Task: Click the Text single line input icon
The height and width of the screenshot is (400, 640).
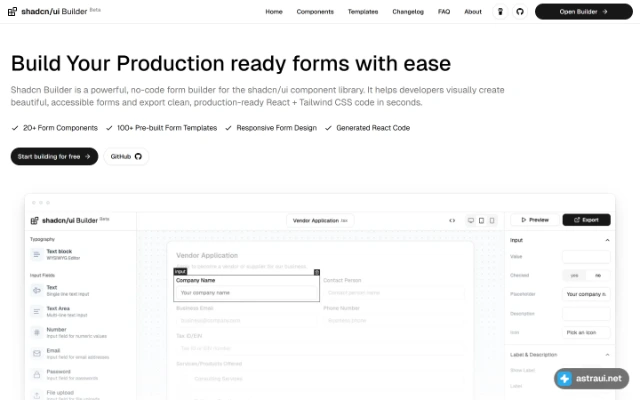Action: [x=37, y=291]
